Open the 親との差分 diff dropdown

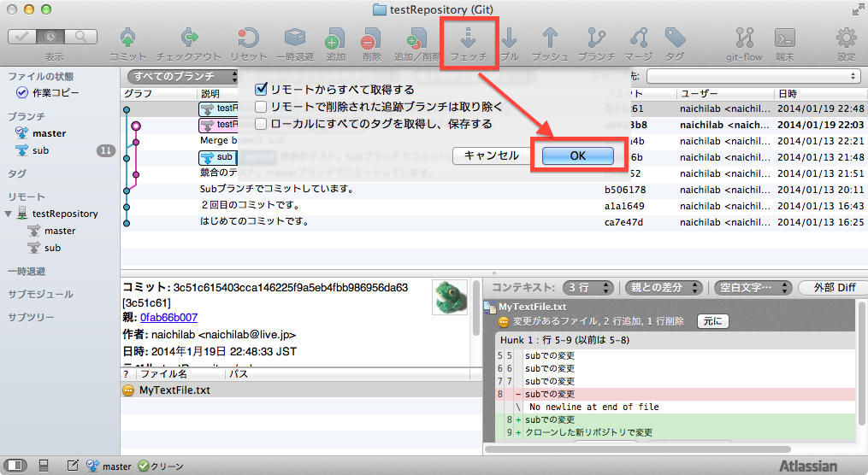664,288
